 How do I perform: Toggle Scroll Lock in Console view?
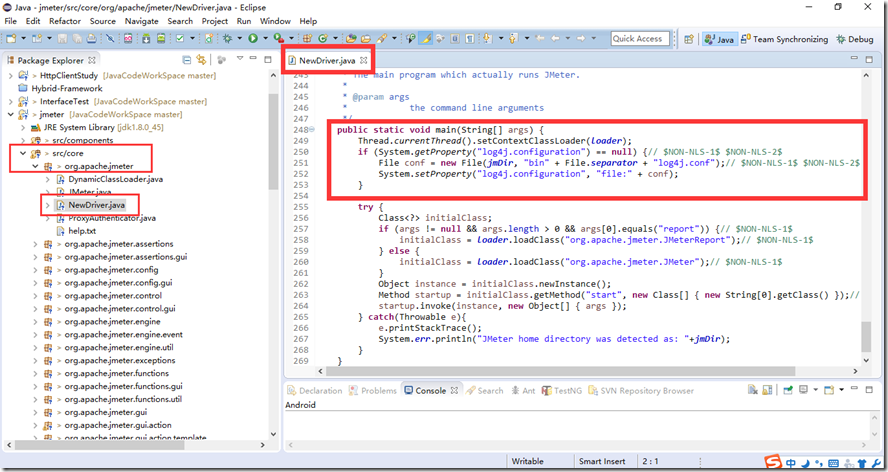point(767,390)
